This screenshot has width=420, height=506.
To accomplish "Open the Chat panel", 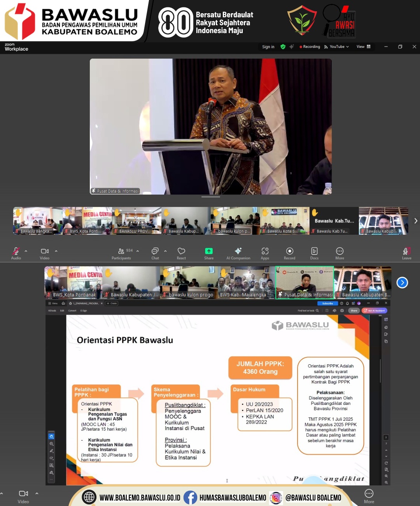I will click(x=155, y=253).
